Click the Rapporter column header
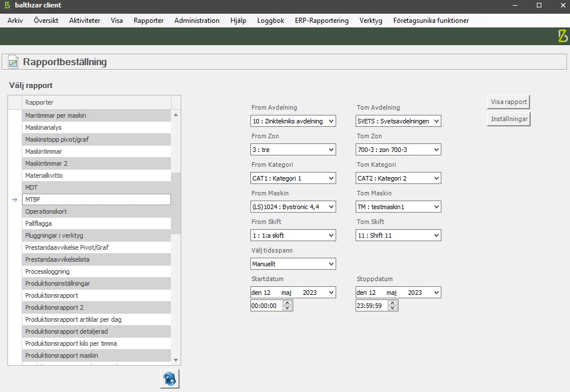 [96, 102]
